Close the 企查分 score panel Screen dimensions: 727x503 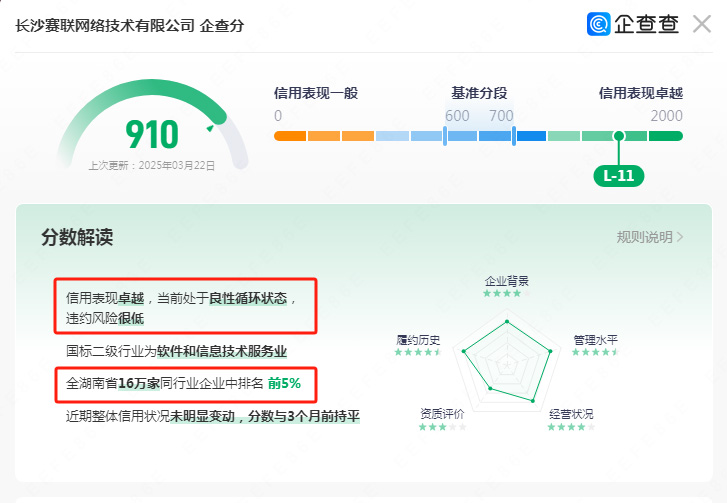coord(702,24)
